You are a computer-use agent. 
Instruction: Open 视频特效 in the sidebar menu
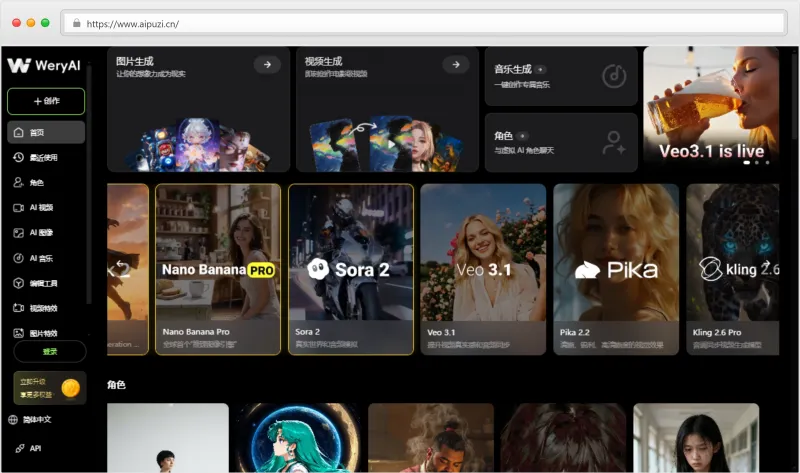point(45,308)
